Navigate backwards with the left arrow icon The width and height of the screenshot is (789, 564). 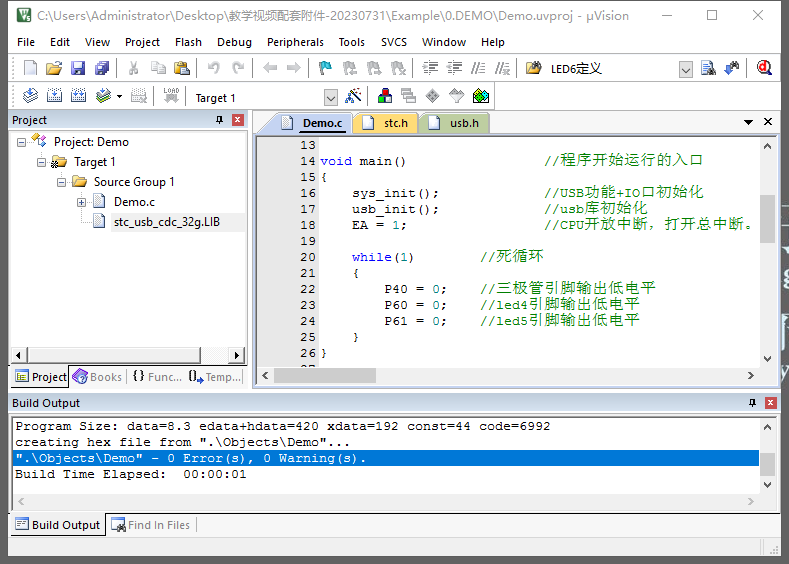[270, 68]
